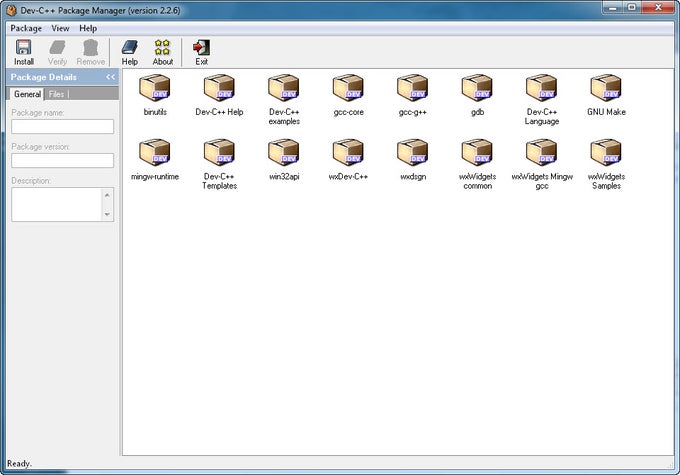Close the Package Manager window
Image resolution: width=680 pixels, height=475 pixels.
tap(658, 7)
